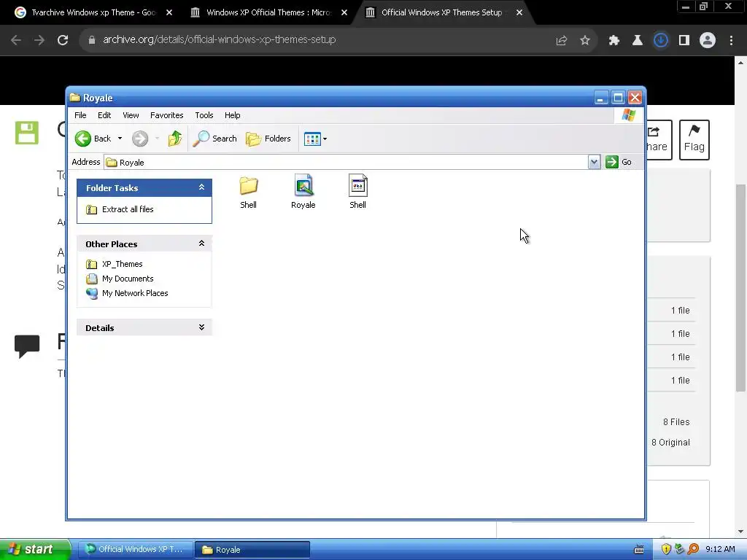Screen dimensions: 747x560
Task: Click the green floppy disk icon on page
Action: (x=27, y=133)
